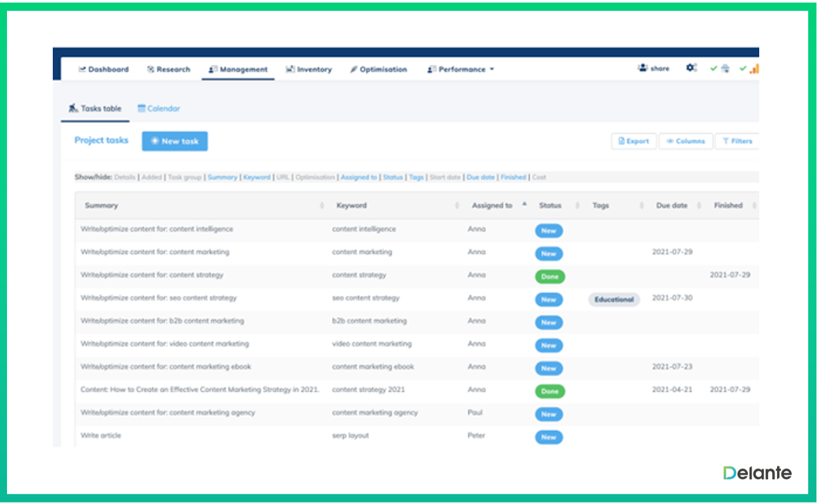Toggle Optimisation column in Show/hide

[315, 177]
